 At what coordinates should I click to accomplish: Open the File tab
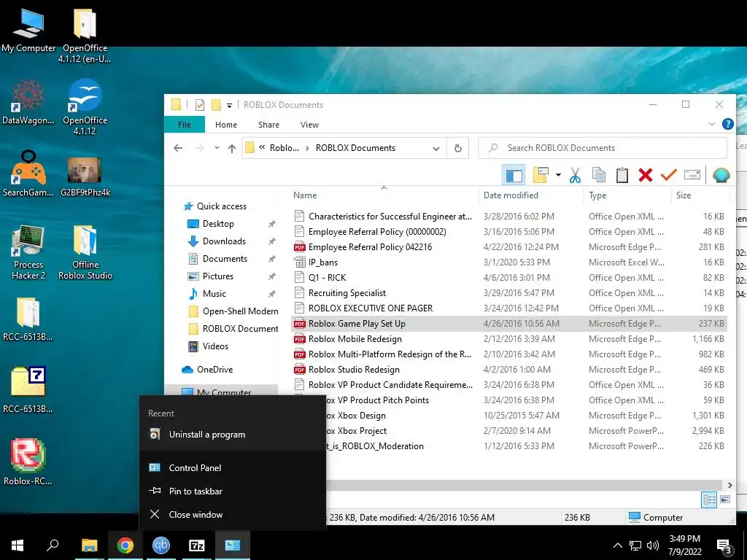point(185,125)
